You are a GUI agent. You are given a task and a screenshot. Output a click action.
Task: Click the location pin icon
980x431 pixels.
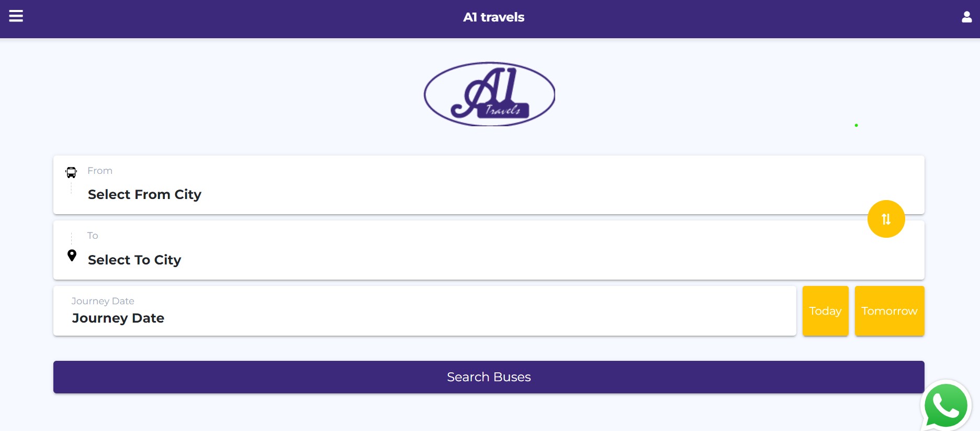pos(72,256)
